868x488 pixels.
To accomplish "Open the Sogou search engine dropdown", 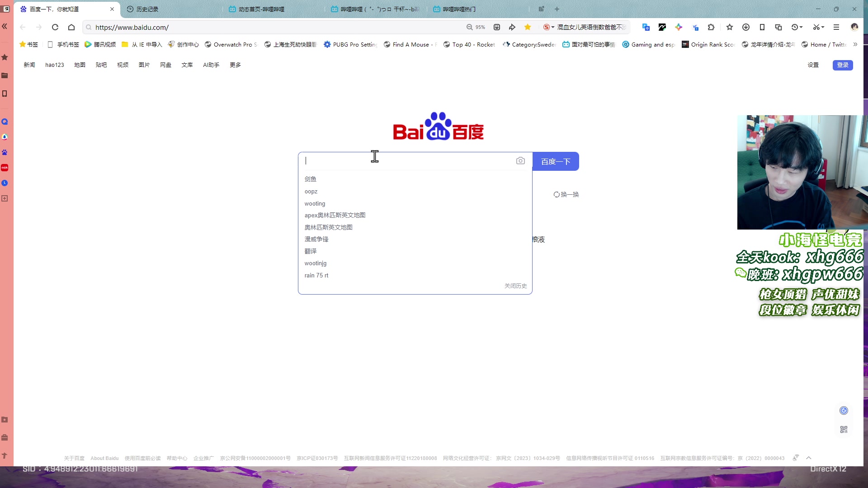I will (x=548, y=27).
